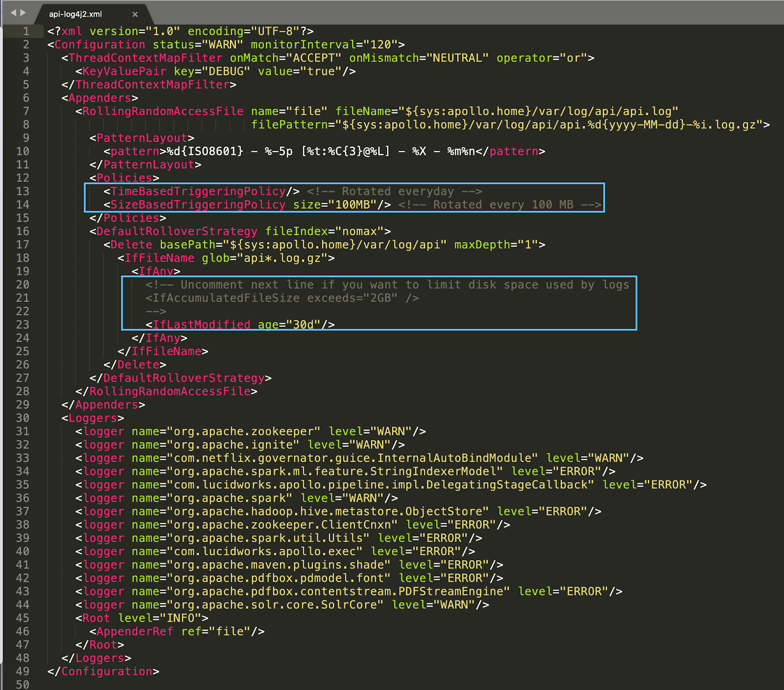The height and width of the screenshot is (690, 784).
Task: Click RollingRandomAccessFile name="file" tag
Action: click(377, 111)
